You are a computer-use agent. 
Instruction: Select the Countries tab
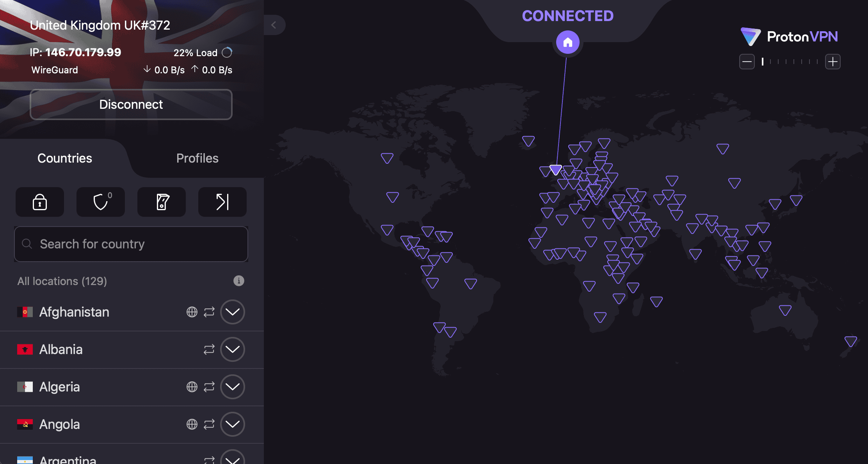(65, 158)
